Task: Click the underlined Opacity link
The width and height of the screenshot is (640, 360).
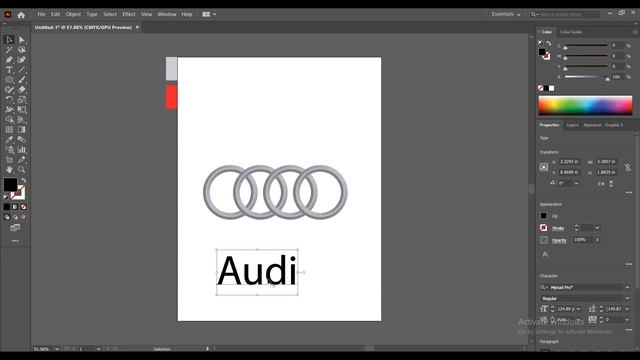Action: (559, 240)
